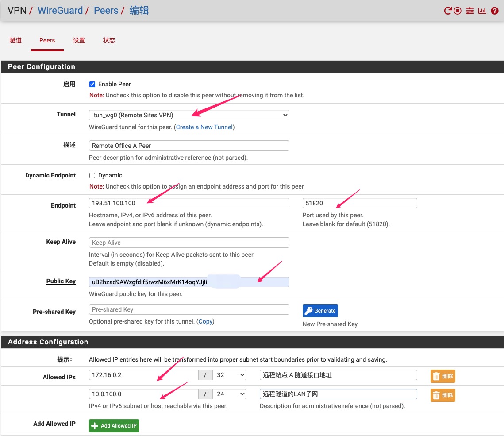This screenshot has width=504, height=436.
Task: Open the status chart icon
Action: pos(482,11)
